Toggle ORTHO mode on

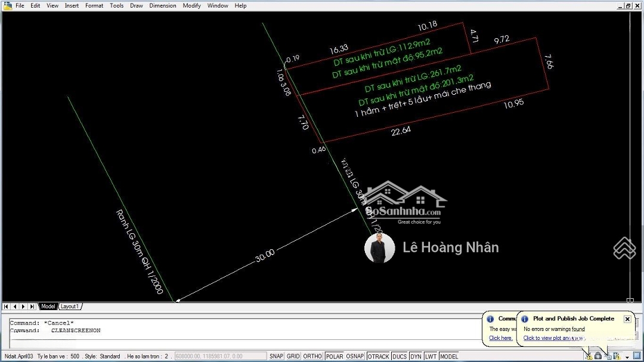coord(312,357)
